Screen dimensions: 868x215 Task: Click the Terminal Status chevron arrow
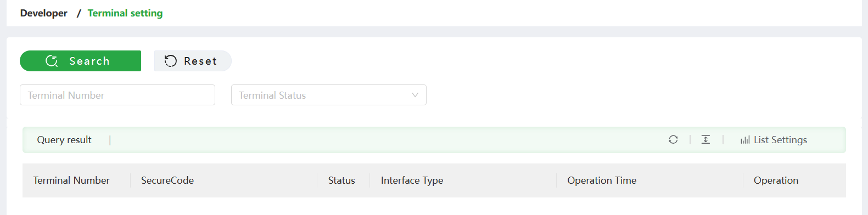pos(415,95)
